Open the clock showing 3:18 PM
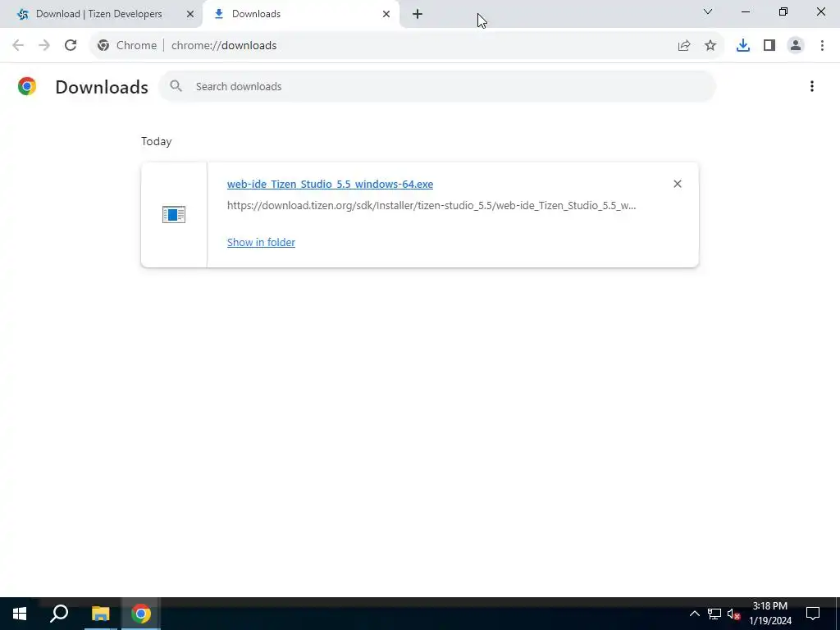Image resolution: width=840 pixels, height=630 pixels. tap(770, 614)
